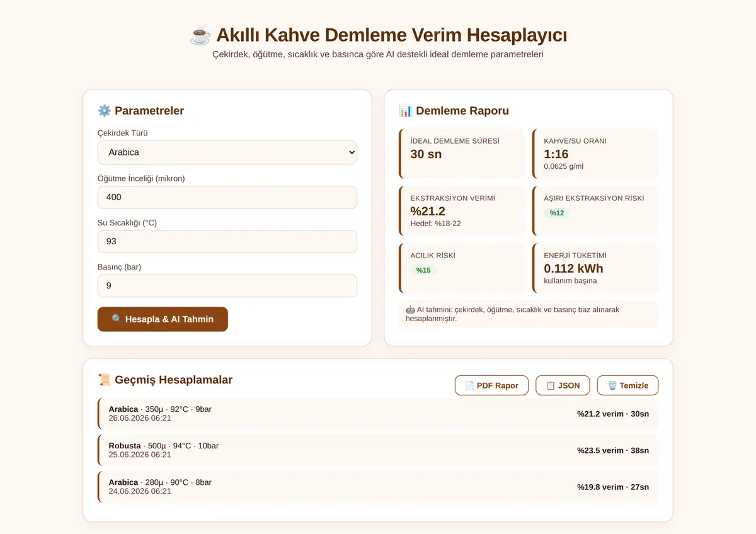The width and height of the screenshot is (756, 534).
Task: Focus the Su Sıcaklığı field showing 93
Action: click(x=227, y=241)
